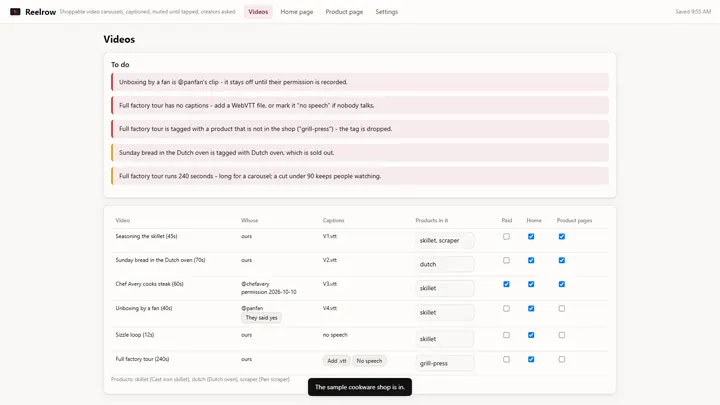The width and height of the screenshot is (720, 405).
Task: Click the V4.vtt caption file
Action: pos(330,308)
